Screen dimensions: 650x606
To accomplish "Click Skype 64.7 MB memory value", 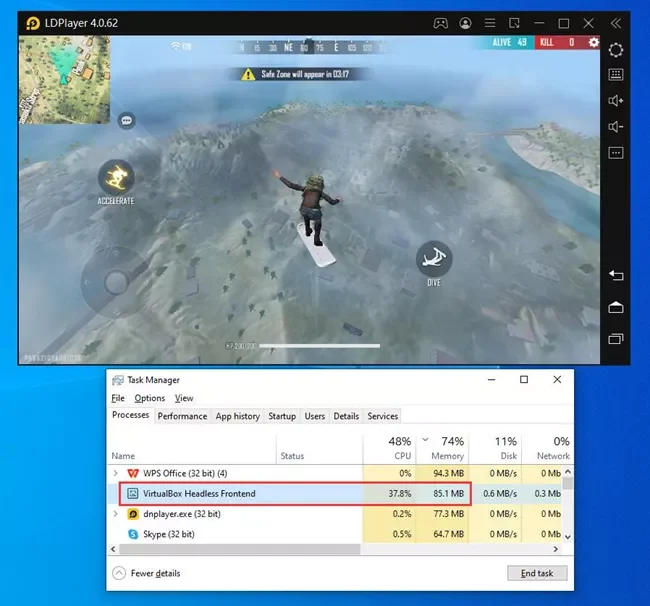I will click(449, 534).
